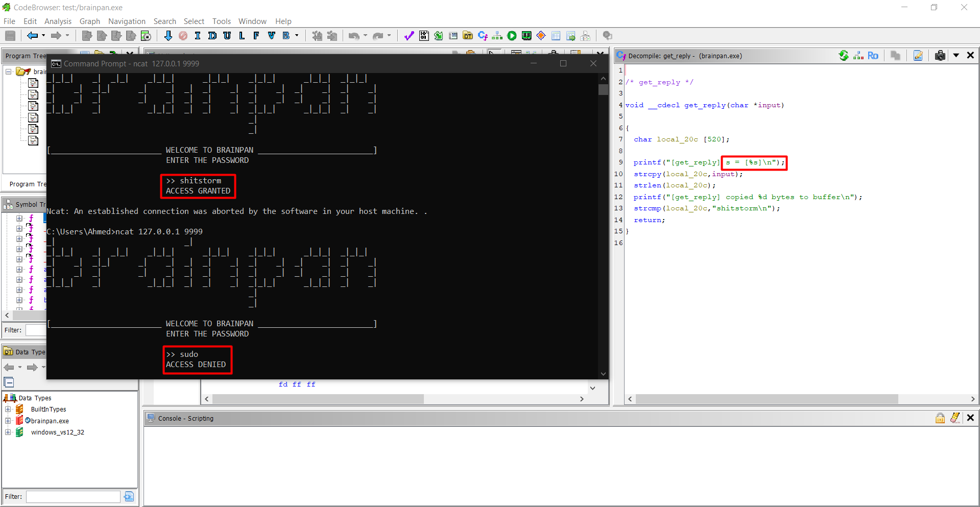Open the Function Graph from the toolbar
This screenshot has width=980, height=507.
(x=497, y=36)
